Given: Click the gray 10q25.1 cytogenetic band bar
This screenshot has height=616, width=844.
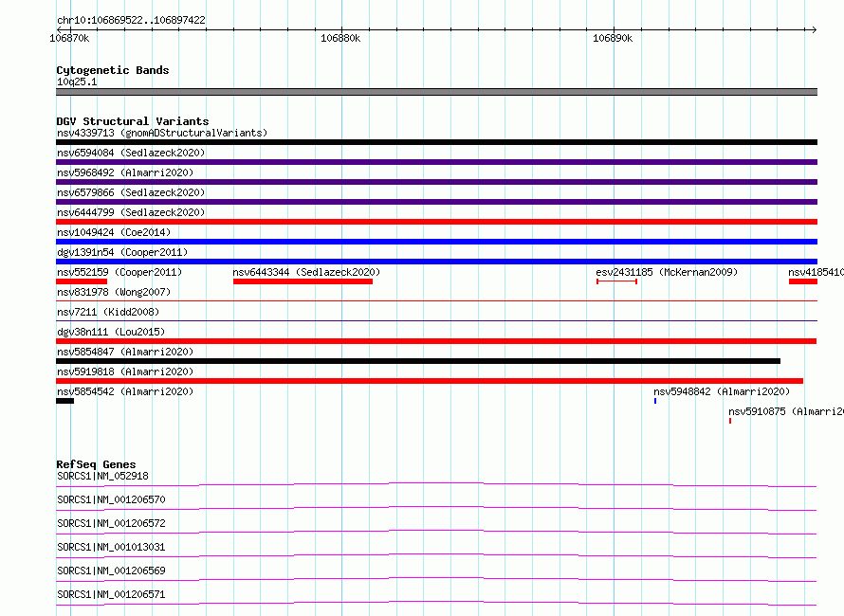Looking at the screenshot, I should pos(436,92).
